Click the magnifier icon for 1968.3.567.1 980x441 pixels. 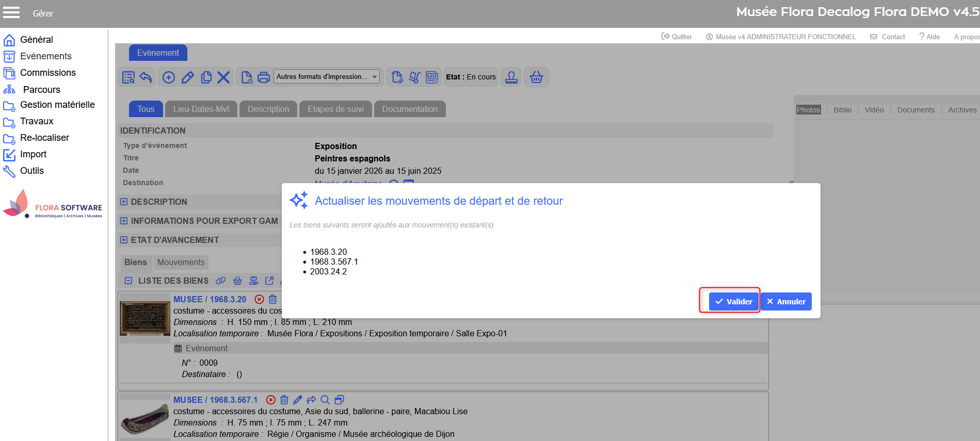click(325, 400)
